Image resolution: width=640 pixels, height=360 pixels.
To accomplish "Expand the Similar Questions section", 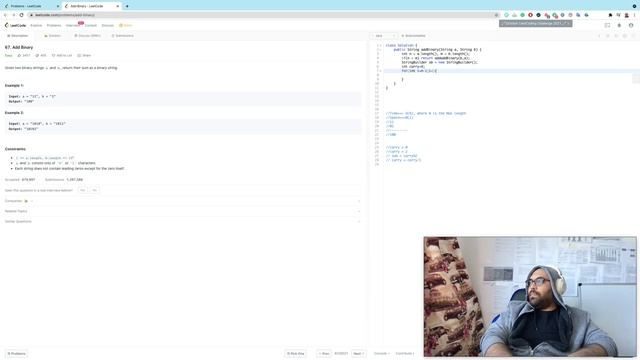I will [182, 221].
